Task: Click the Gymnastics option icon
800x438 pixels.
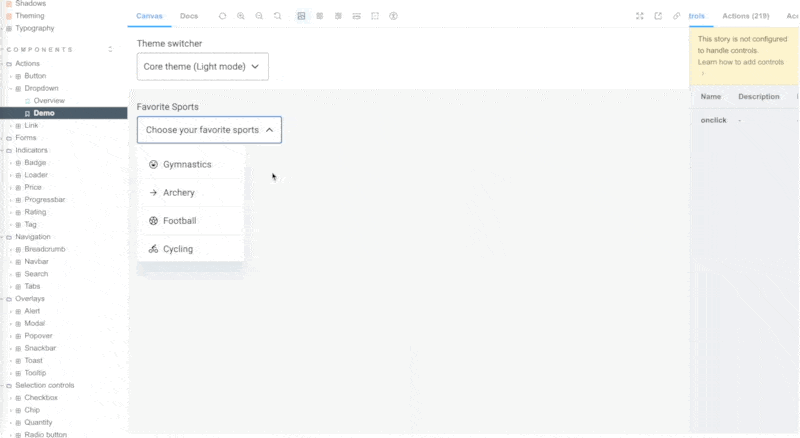Action: [153, 164]
